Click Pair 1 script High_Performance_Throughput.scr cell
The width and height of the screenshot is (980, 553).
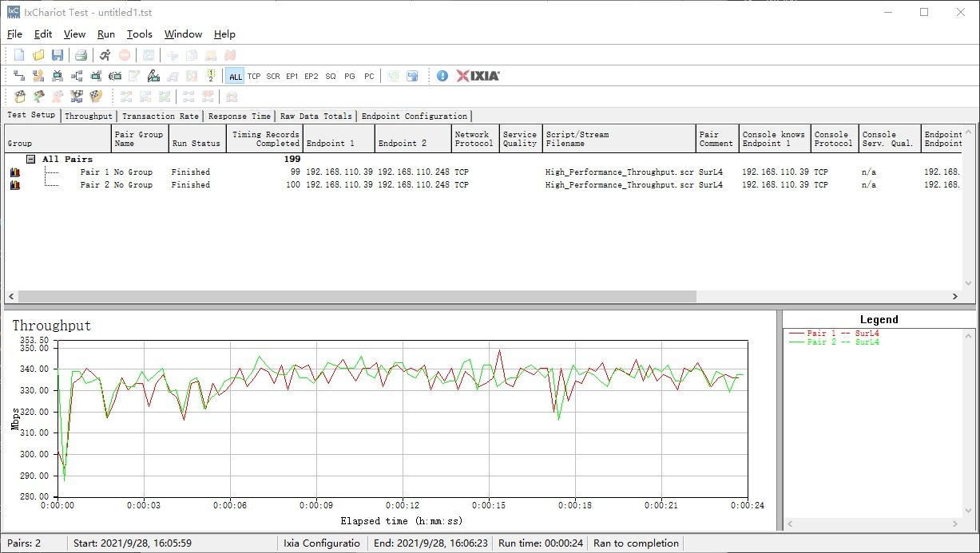pyautogui.click(x=619, y=172)
